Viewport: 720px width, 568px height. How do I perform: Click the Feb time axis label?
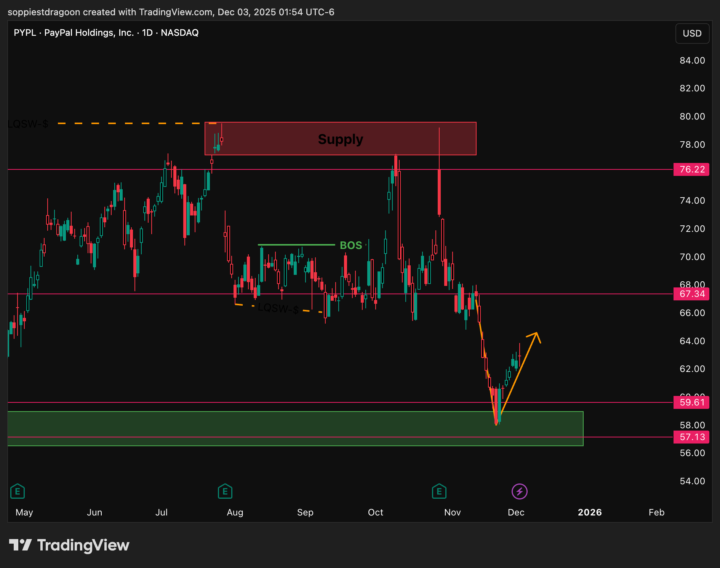656,512
